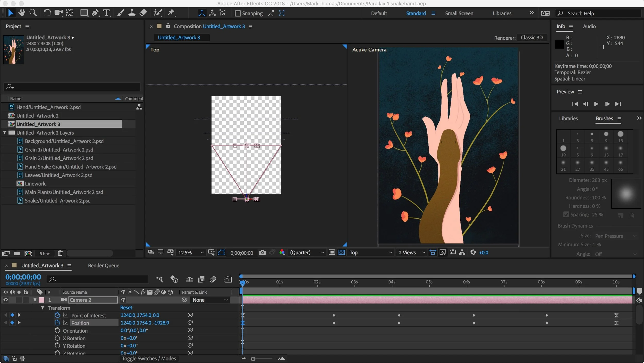Switch to the Libraries panel tab

(x=568, y=118)
